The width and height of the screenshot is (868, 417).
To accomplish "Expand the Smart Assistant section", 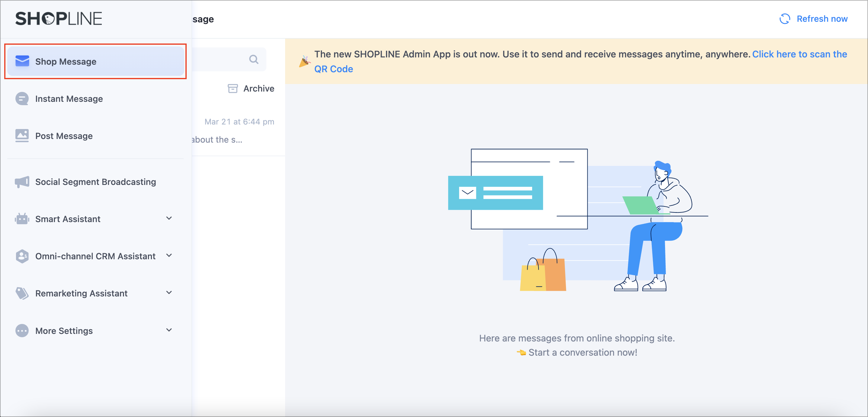I will tap(169, 218).
